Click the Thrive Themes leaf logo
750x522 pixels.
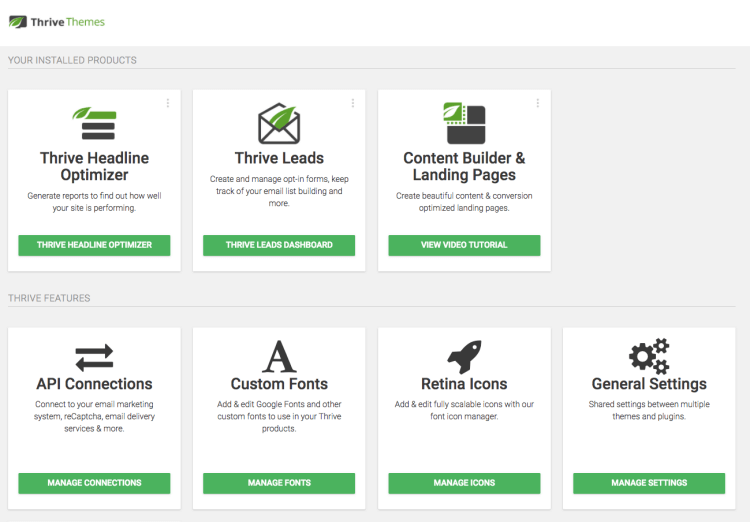[x=18, y=22]
